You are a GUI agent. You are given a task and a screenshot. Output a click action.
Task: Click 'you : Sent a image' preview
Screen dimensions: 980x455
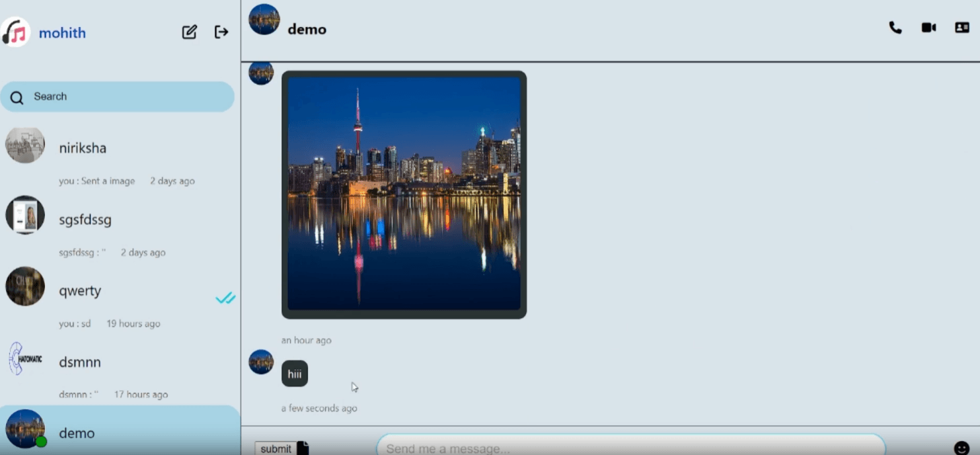(x=97, y=181)
